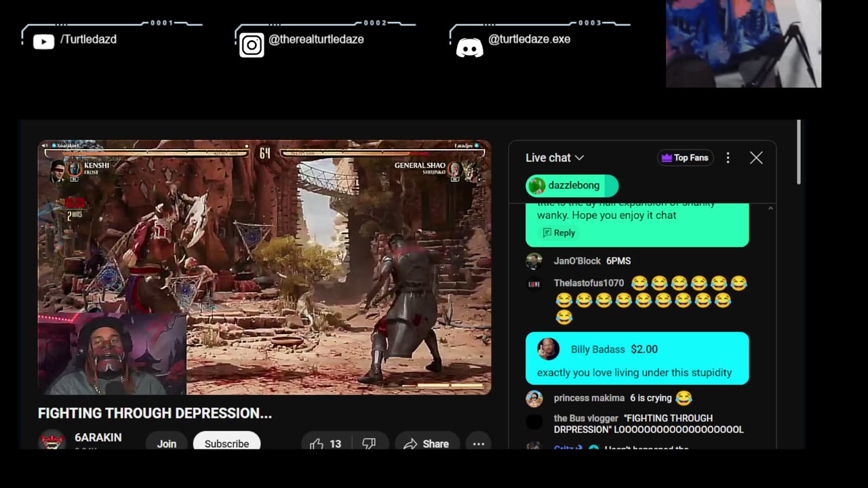
Task: Click dazzlebong pinned super chat chip
Action: click(572, 186)
